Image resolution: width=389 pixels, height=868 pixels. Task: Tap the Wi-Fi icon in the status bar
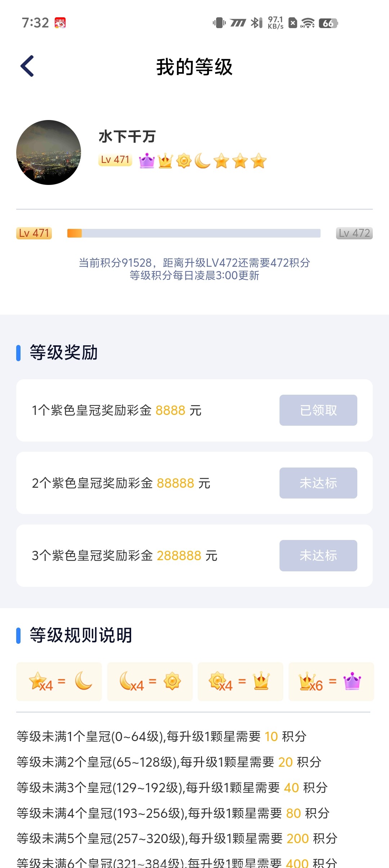(308, 23)
